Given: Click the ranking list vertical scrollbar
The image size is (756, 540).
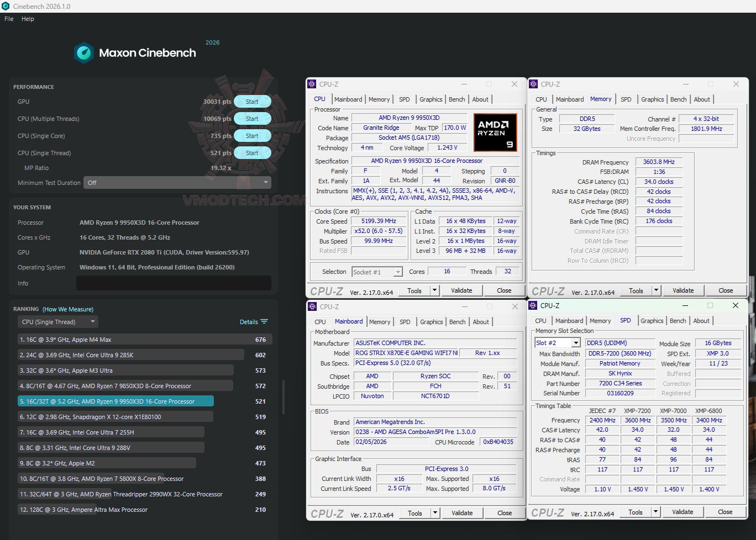Looking at the screenshot, I should tap(283, 398).
